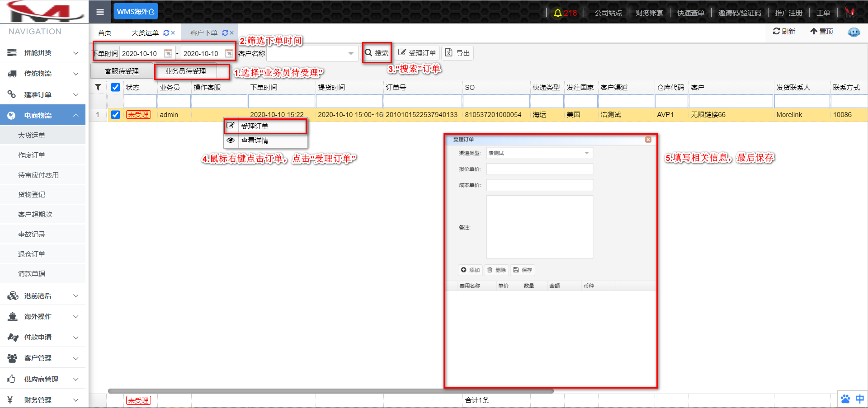Toggle the hamburger sidebar menu

(x=100, y=12)
